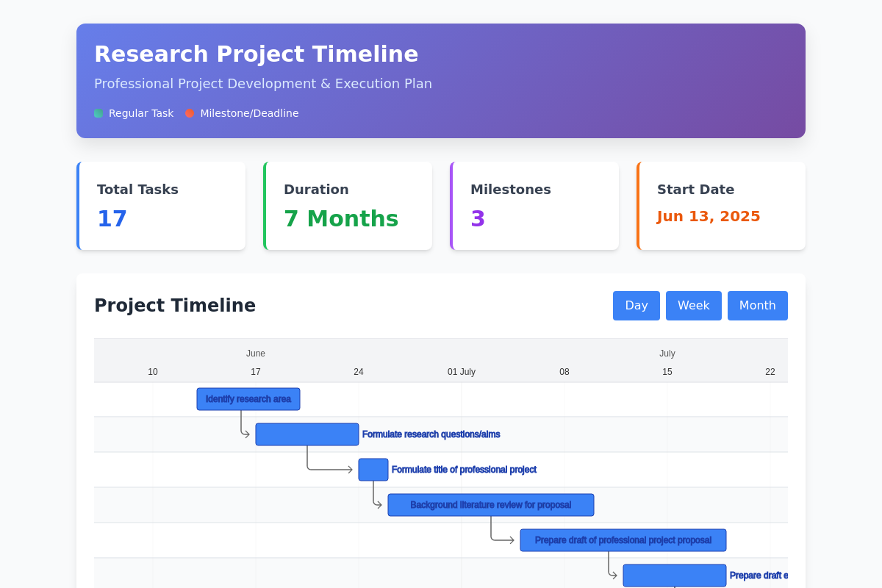
Task: Click 'Prepare draft of professional project proposal' bar
Action: point(623,539)
